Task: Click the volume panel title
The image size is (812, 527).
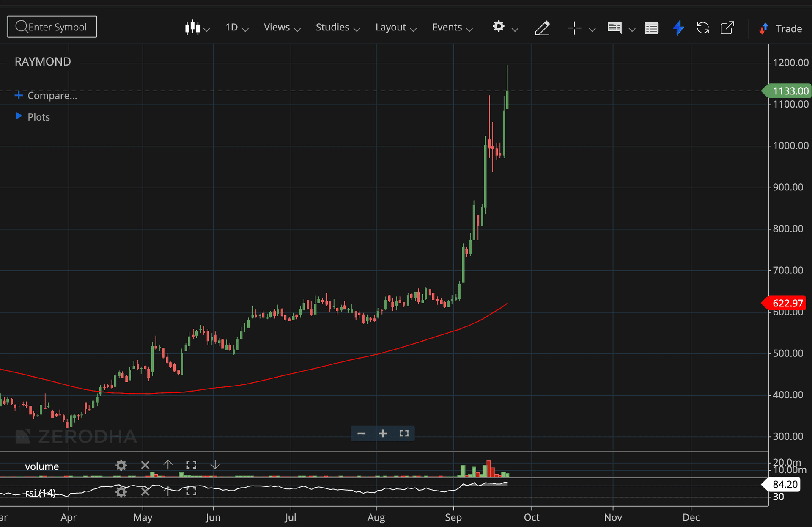Action: click(x=42, y=466)
